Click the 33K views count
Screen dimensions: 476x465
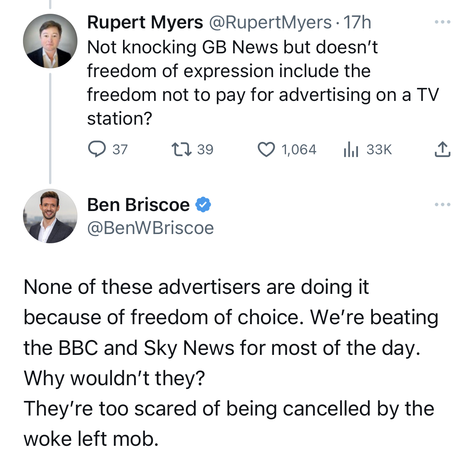pyautogui.click(x=379, y=149)
